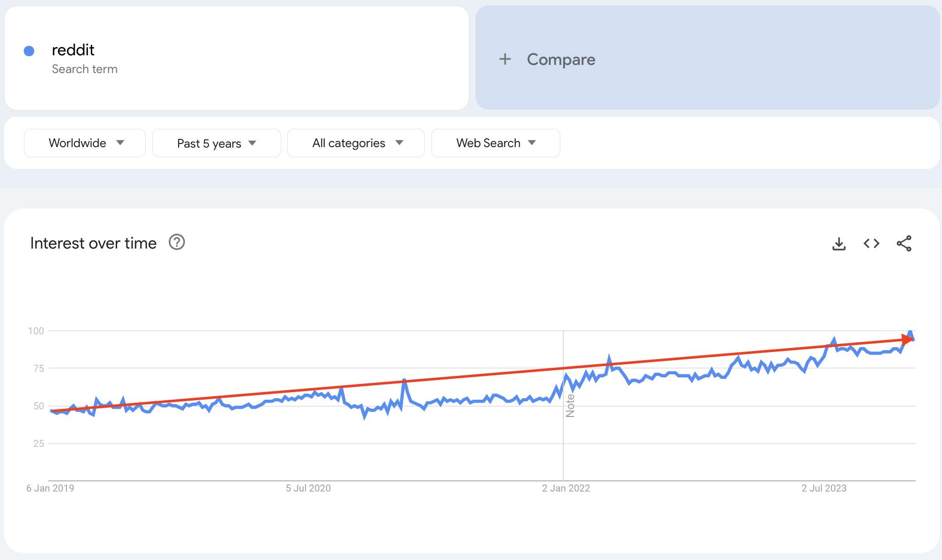Select the blue dot next to reddit
942x560 pixels.
[x=29, y=50]
